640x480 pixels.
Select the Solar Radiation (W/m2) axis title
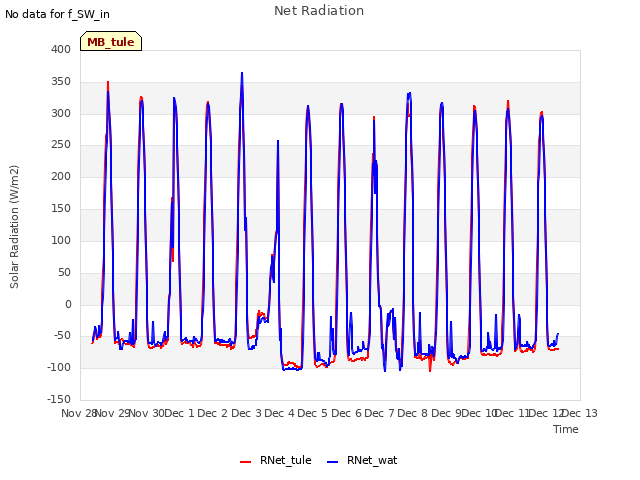tap(14, 227)
